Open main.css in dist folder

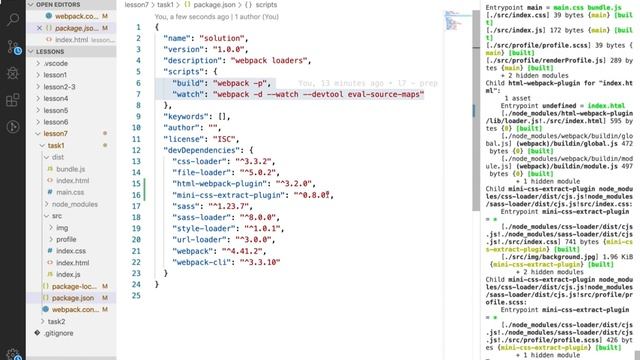click(x=70, y=192)
